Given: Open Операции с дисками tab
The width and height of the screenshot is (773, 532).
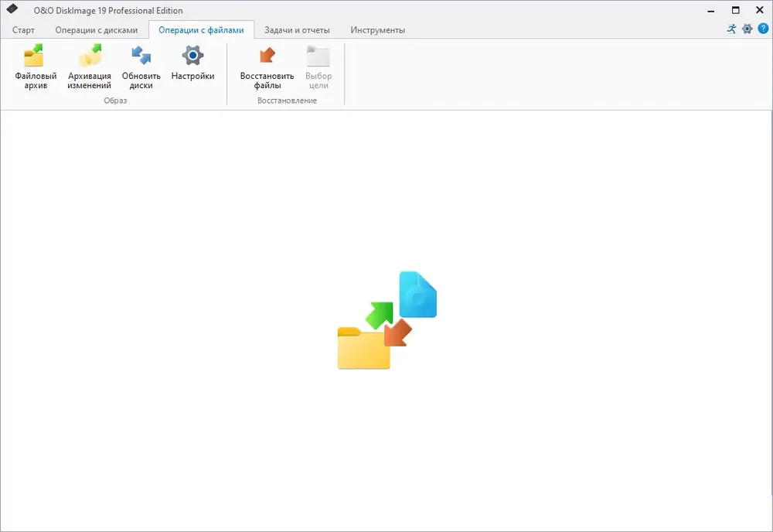Looking at the screenshot, I should tap(97, 30).
